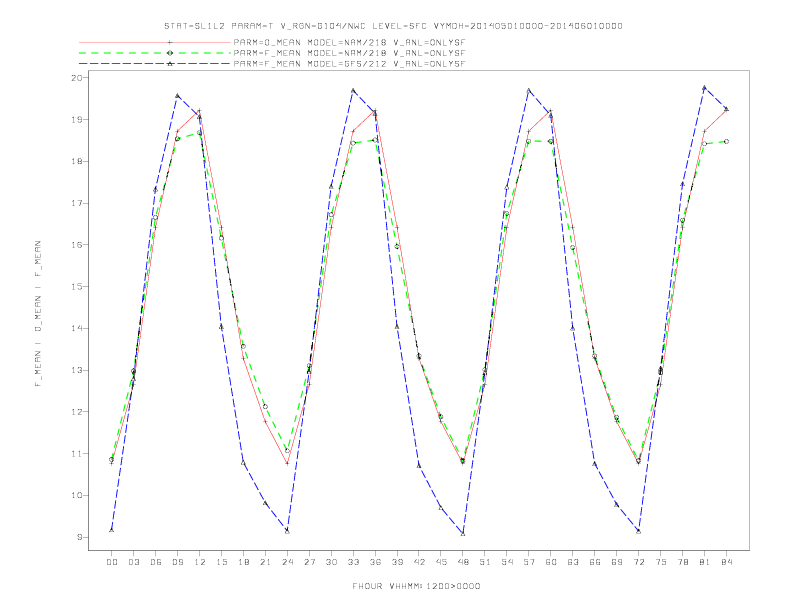Click x-axis tick label 15
This screenshot has height=612, width=792.
221,562
